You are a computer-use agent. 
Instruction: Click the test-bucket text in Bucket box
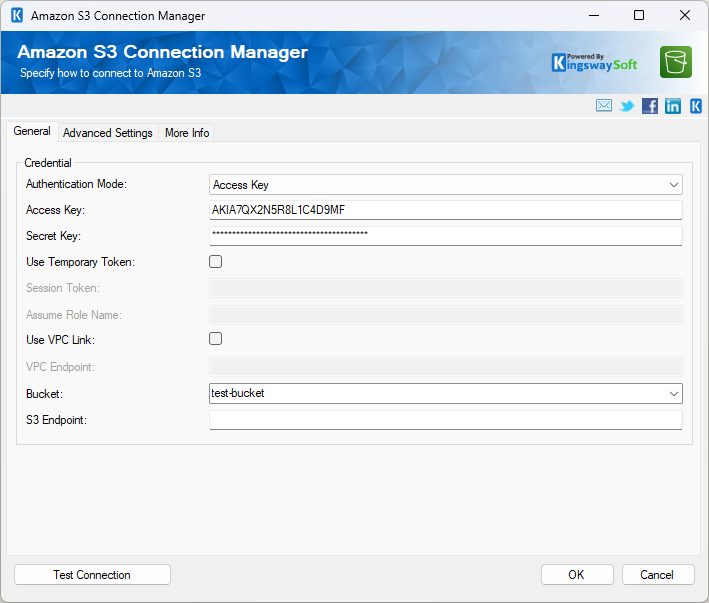(238, 393)
